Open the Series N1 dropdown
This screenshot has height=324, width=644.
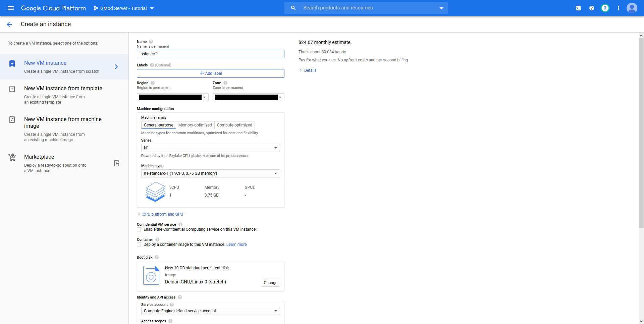(x=210, y=148)
